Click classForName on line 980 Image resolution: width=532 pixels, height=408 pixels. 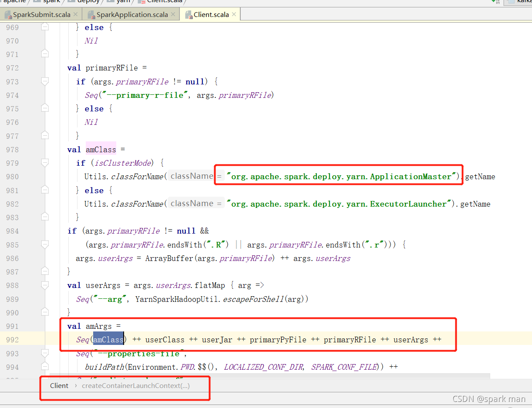click(137, 177)
